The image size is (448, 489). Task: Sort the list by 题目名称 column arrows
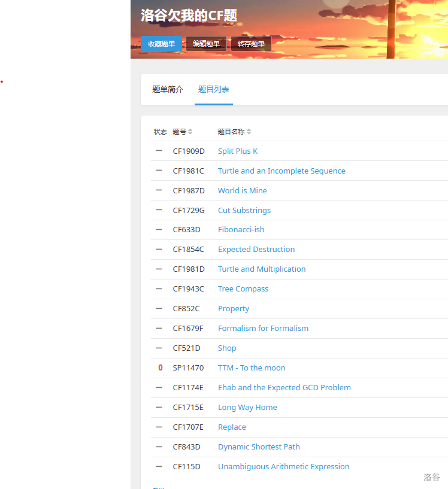click(x=249, y=132)
